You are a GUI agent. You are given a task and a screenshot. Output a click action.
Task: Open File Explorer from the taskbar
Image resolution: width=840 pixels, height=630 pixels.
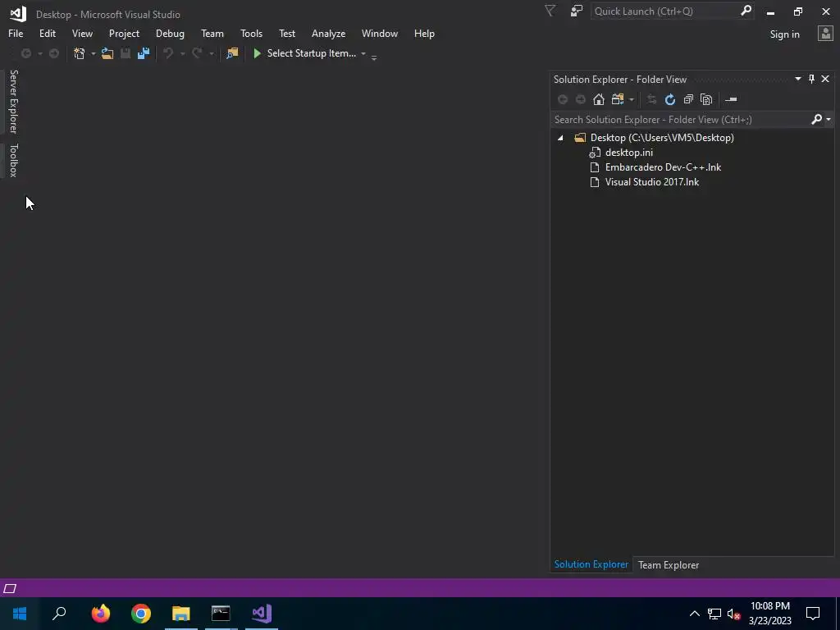pos(181,614)
